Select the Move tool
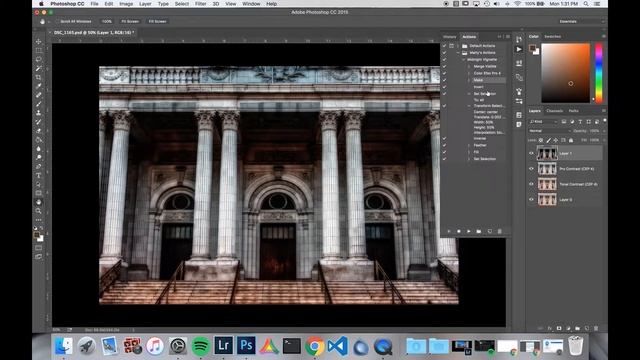This screenshot has width=640, height=360. coord(39,42)
